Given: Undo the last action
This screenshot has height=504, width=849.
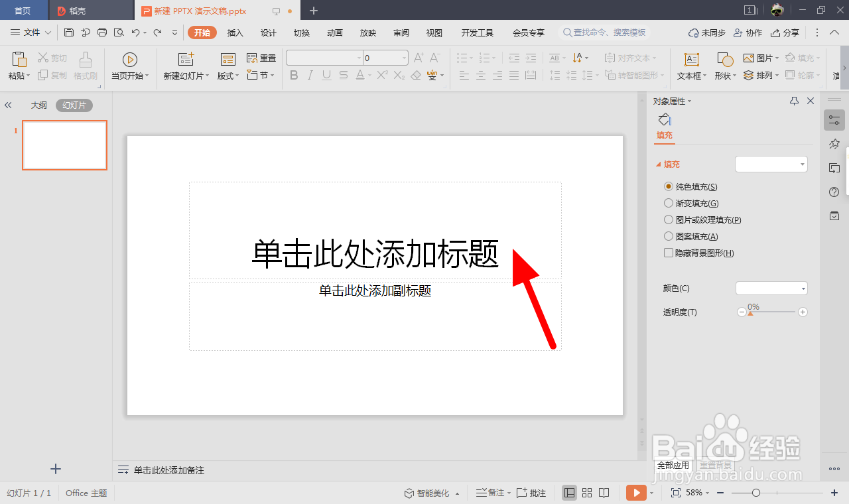Looking at the screenshot, I should pyautogui.click(x=135, y=32).
